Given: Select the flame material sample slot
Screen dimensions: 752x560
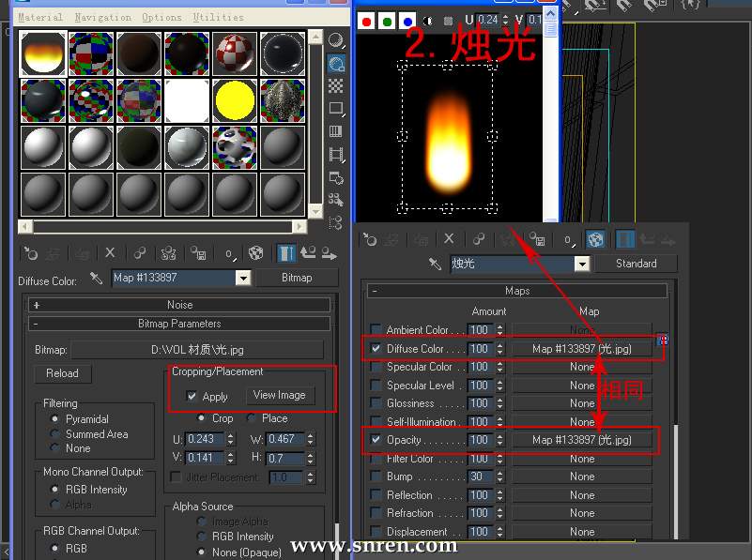Looking at the screenshot, I should pos(42,54).
